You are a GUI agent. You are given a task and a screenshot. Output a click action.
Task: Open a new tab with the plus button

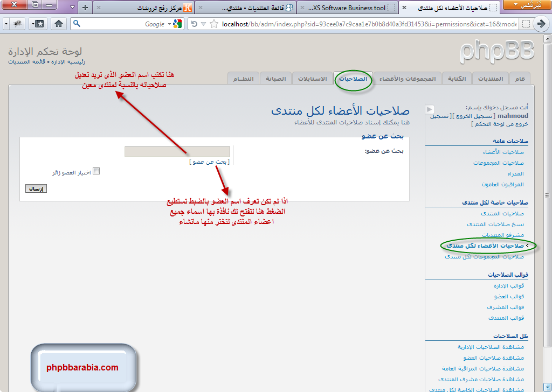tap(85, 8)
